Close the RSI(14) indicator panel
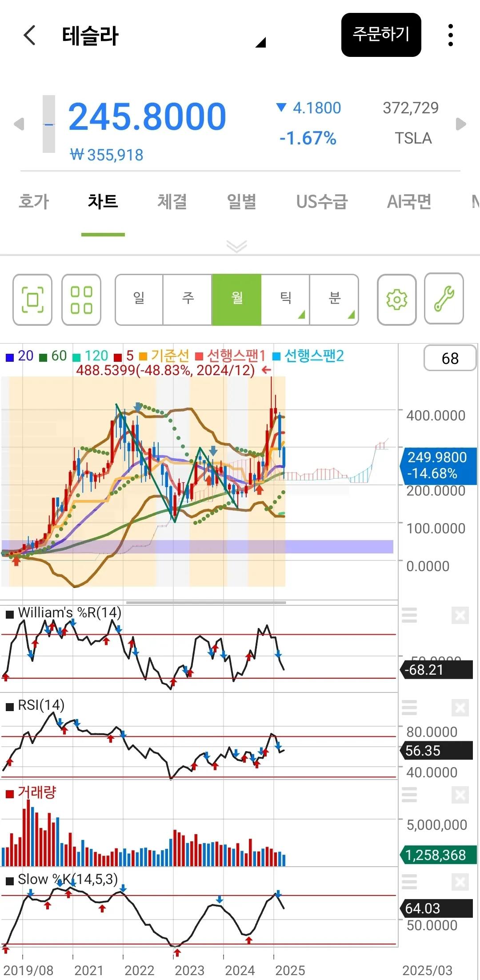Screen dimensions: 480x980 (460, 708)
